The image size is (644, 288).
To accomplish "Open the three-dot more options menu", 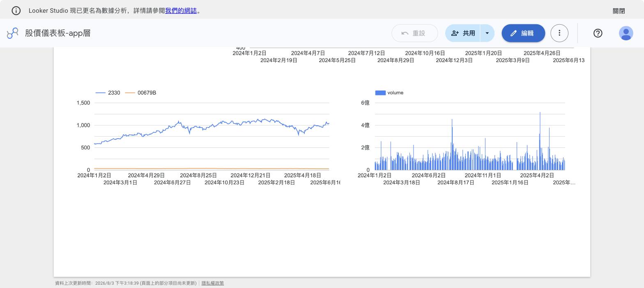I will [559, 33].
